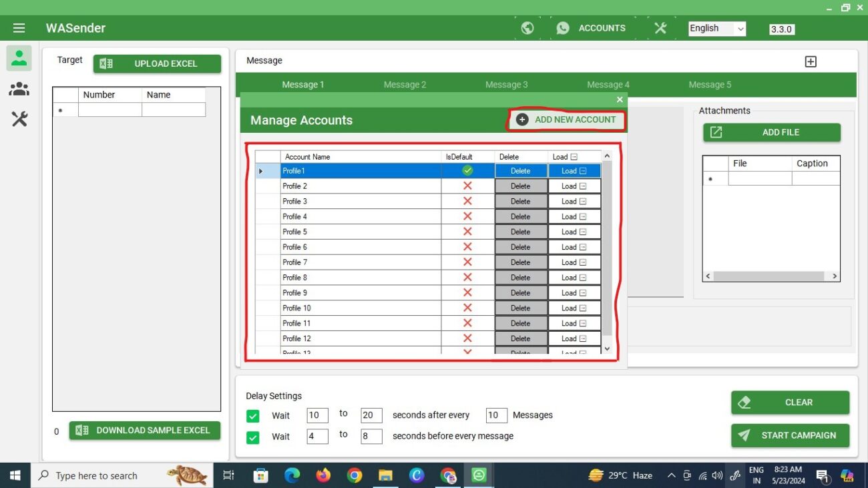Open Task View in taskbar
The height and width of the screenshot is (488, 868).
[228, 475]
